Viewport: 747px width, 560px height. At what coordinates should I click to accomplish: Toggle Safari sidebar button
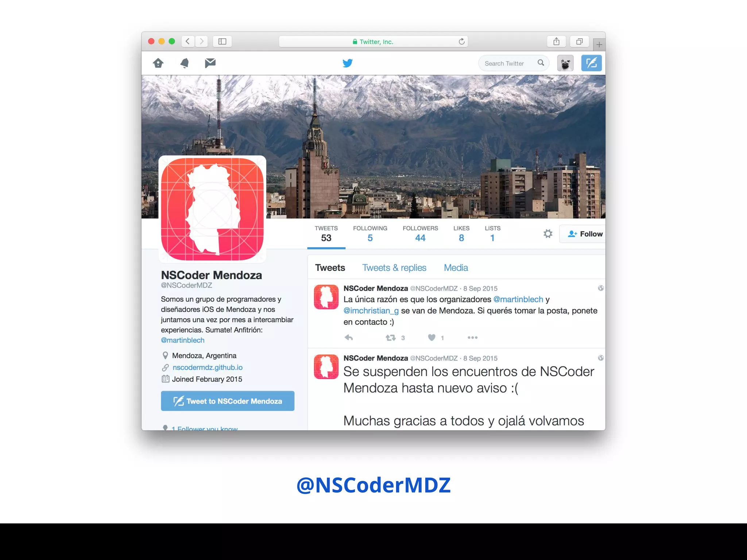pos(222,42)
